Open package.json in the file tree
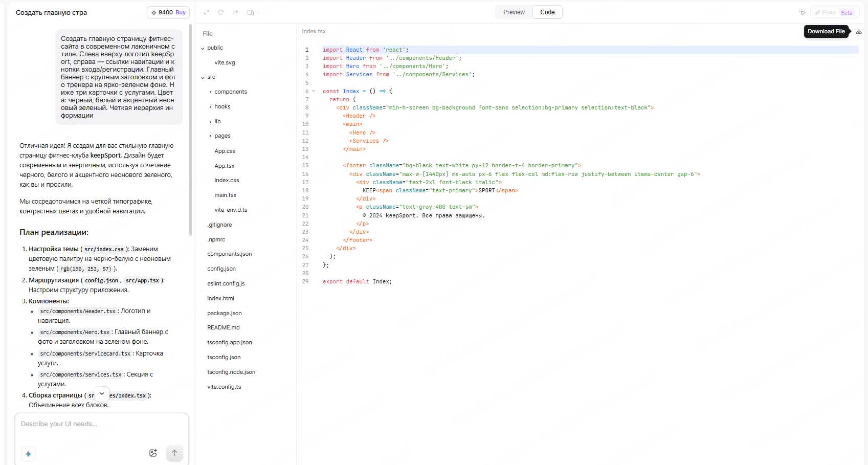 coord(225,313)
